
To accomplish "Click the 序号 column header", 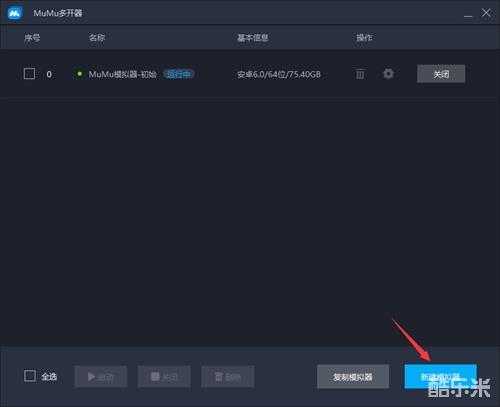I will (32, 38).
